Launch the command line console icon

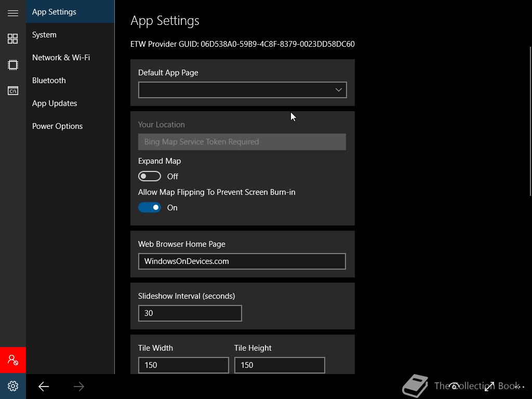13,90
